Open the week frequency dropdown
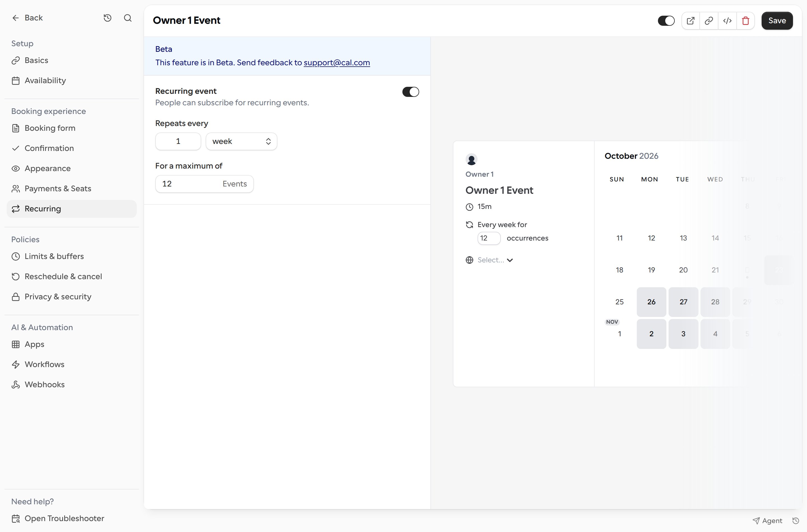The width and height of the screenshot is (807, 532). pyautogui.click(x=241, y=141)
